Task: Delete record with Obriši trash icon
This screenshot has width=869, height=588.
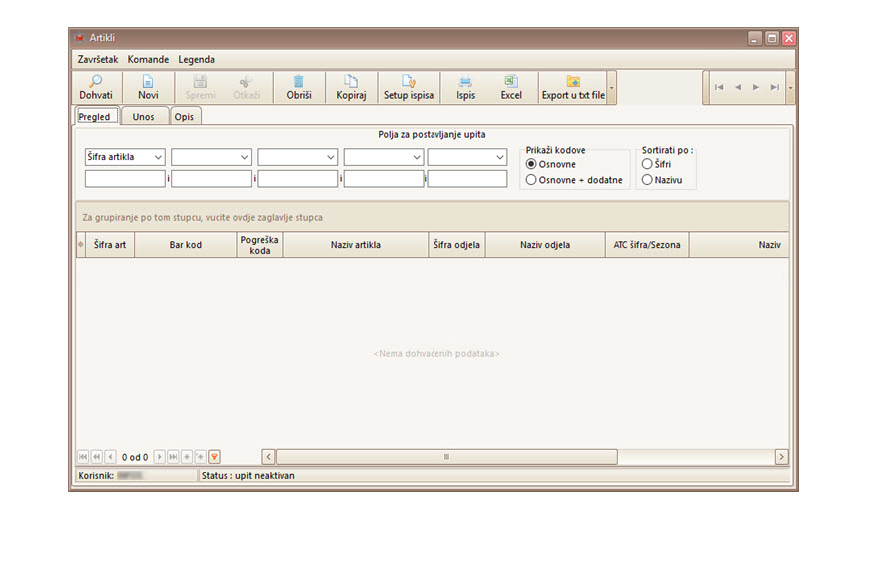Action: tap(299, 88)
